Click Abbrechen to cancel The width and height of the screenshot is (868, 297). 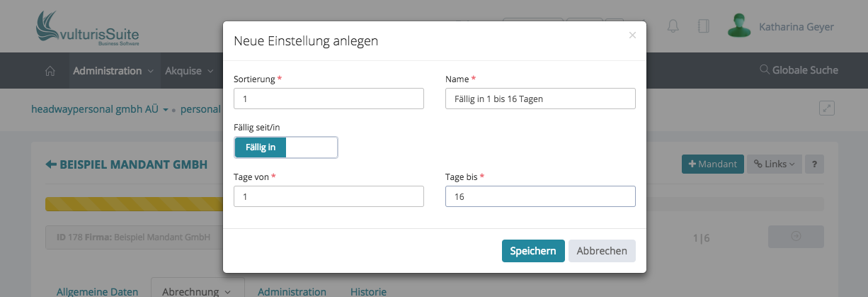click(x=602, y=251)
